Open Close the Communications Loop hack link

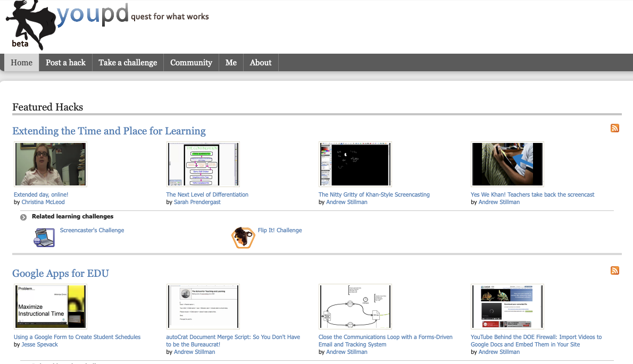pyautogui.click(x=386, y=341)
